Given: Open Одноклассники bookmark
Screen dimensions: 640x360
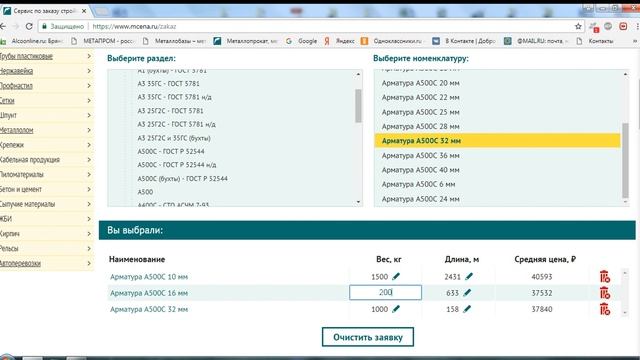Looking at the screenshot, I should (393, 41).
